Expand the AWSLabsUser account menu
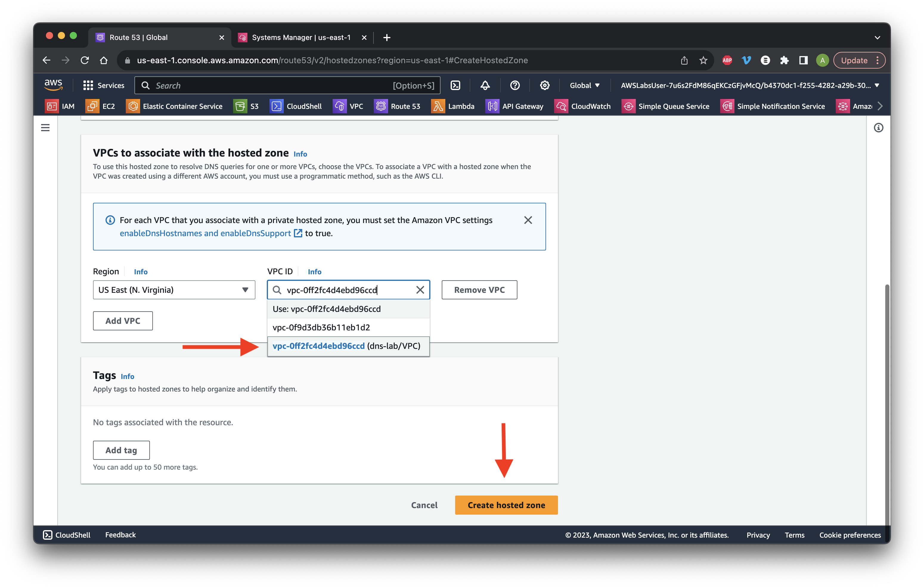 pyautogui.click(x=750, y=85)
